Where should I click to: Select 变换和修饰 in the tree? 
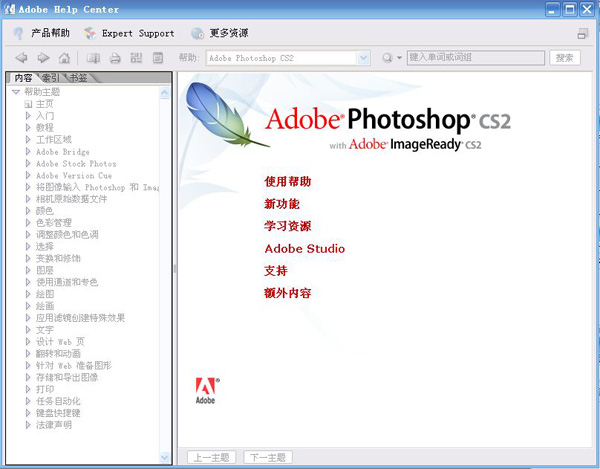(58, 259)
